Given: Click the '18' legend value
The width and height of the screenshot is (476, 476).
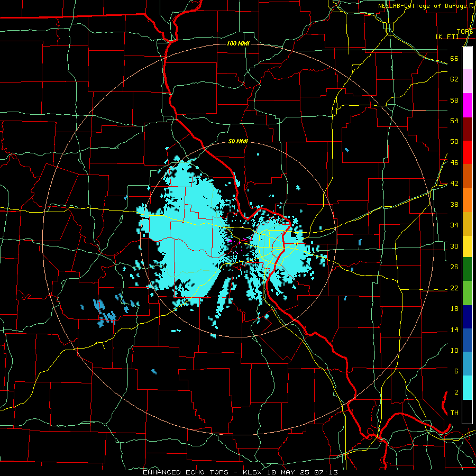Looking at the screenshot, I should (454, 309).
